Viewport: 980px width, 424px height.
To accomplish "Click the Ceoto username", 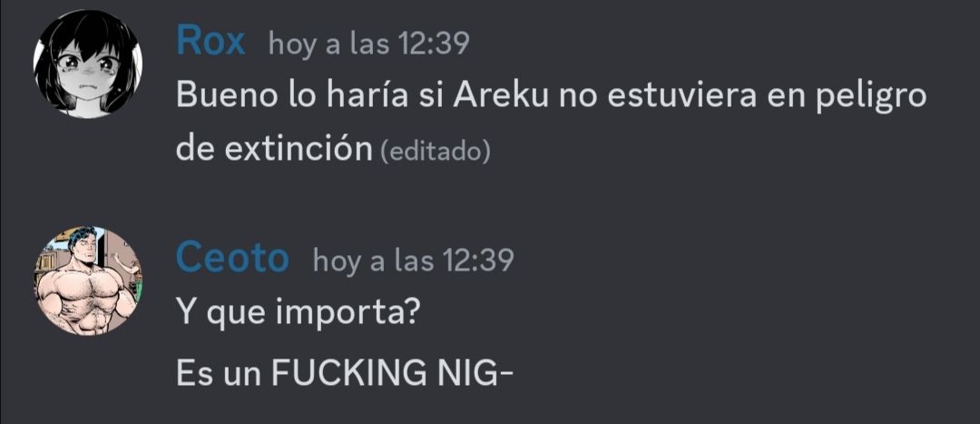I will pyautogui.click(x=232, y=258).
